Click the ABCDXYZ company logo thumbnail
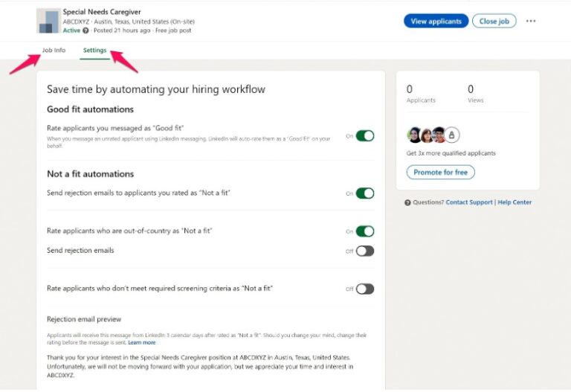The image size is (571, 392). (x=48, y=21)
